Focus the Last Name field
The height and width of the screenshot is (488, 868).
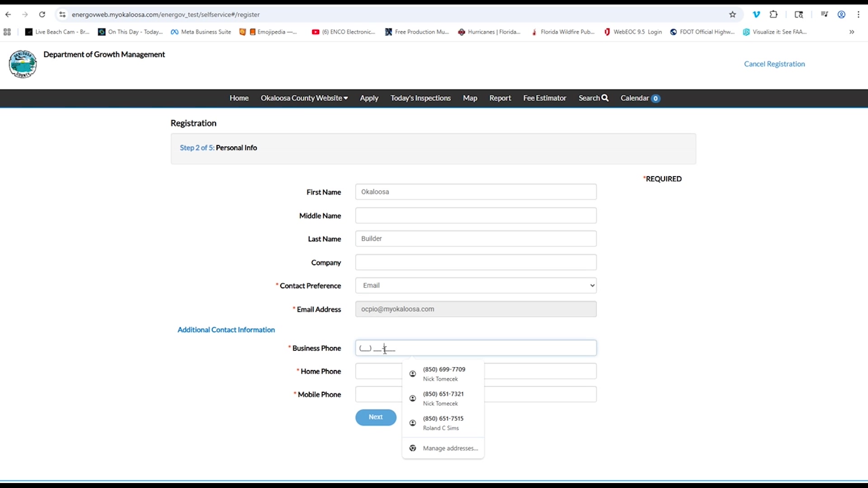coord(476,239)
